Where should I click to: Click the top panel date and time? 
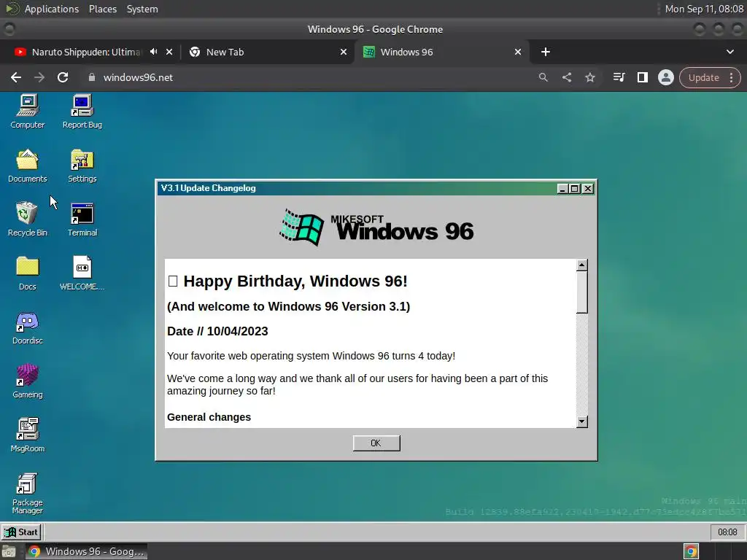(x=704, y=9)
